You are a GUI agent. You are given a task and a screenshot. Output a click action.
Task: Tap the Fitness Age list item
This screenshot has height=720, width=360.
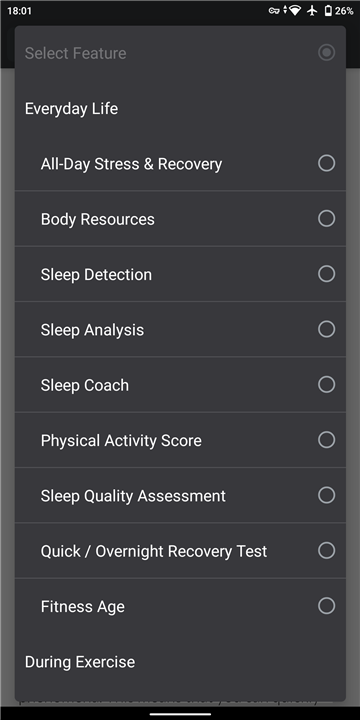click(x=180, y=606)
